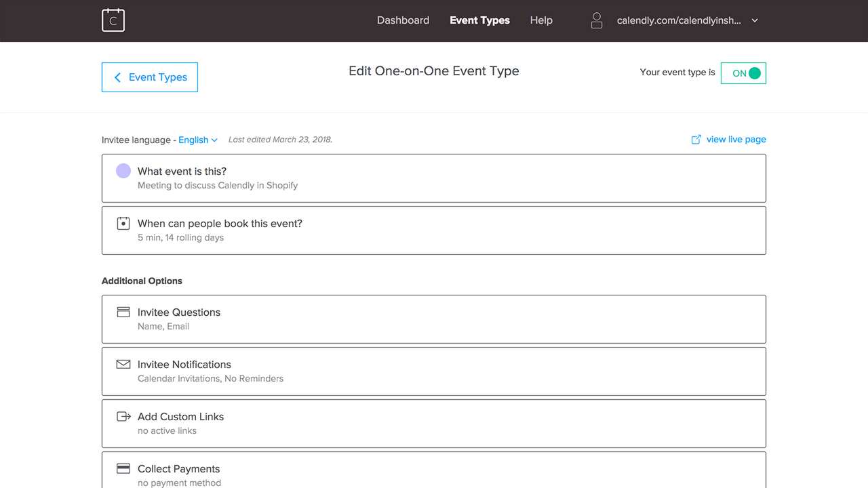The height and width of the screenshot is (488, 868).
Task: Click the purple event color circle
Action: (123, 170)
